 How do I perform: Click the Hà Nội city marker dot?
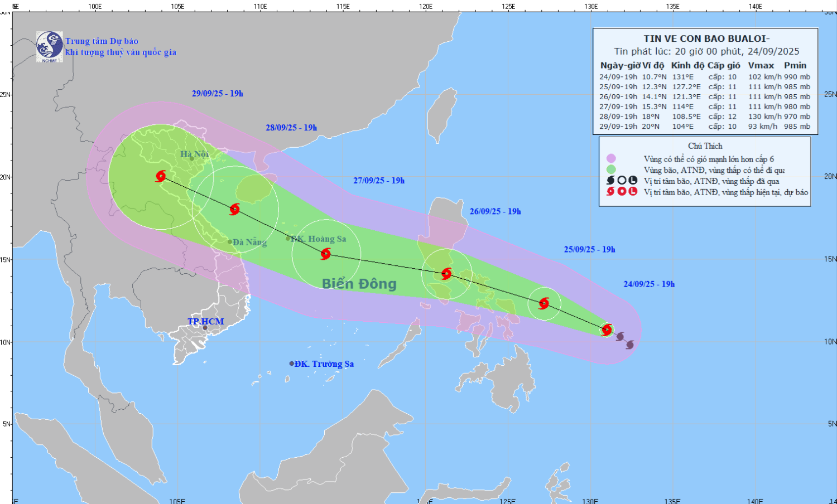tap(192, 159)
